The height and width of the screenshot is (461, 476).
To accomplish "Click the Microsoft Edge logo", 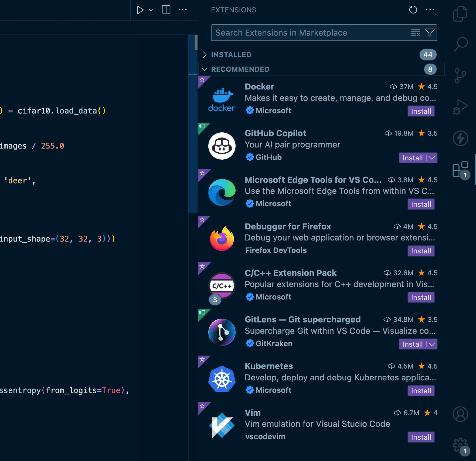I will 222,192.
